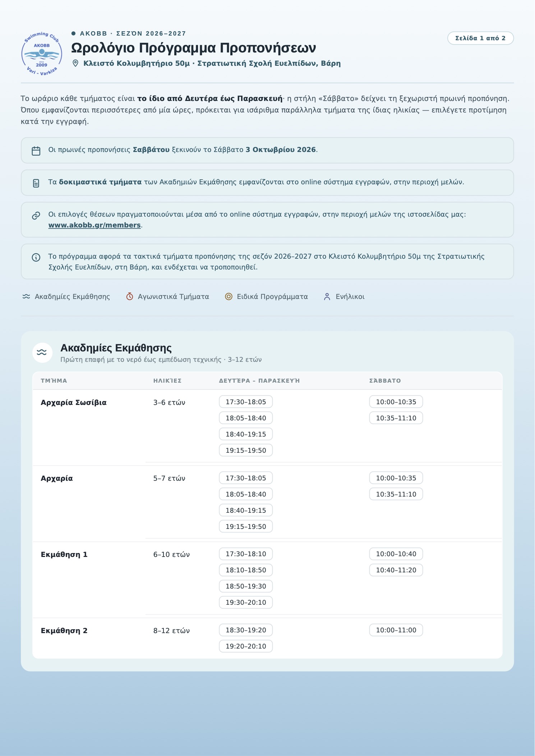
Task: Click the location pin icon beside venue name
Action: pos(75,63)
